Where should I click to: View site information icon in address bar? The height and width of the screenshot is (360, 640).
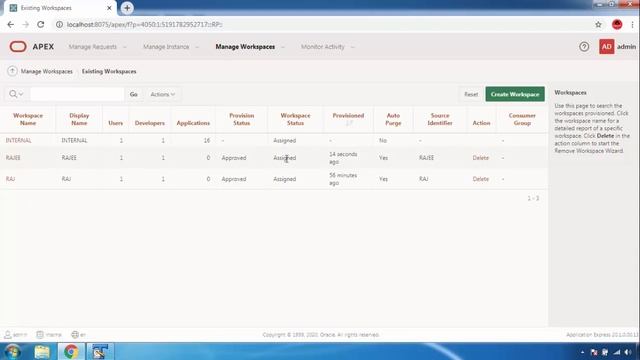[59, 24]
